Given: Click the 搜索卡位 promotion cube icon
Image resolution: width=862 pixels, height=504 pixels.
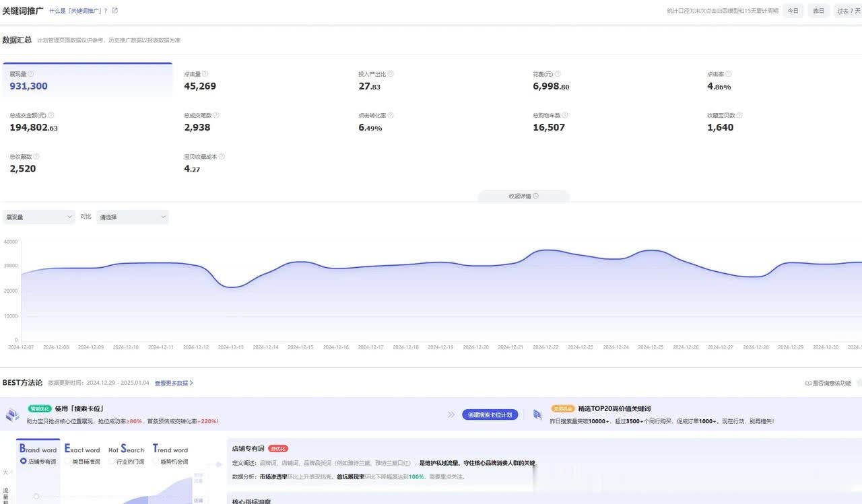Looking at the screenshot, I should click(13, 415).
